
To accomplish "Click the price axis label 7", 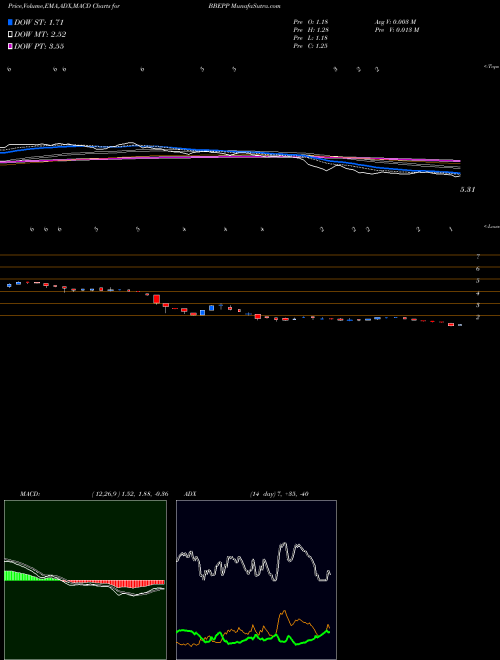I will coord(478,256).
